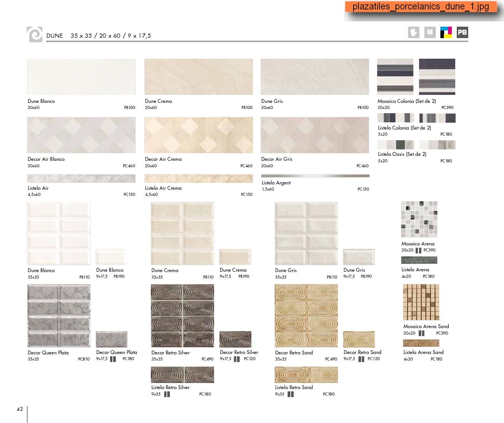Screen dimensions: 504x423
Task: Click the Listelo Retro Silver 9x35 image
Action: click(x=182, y=375)
